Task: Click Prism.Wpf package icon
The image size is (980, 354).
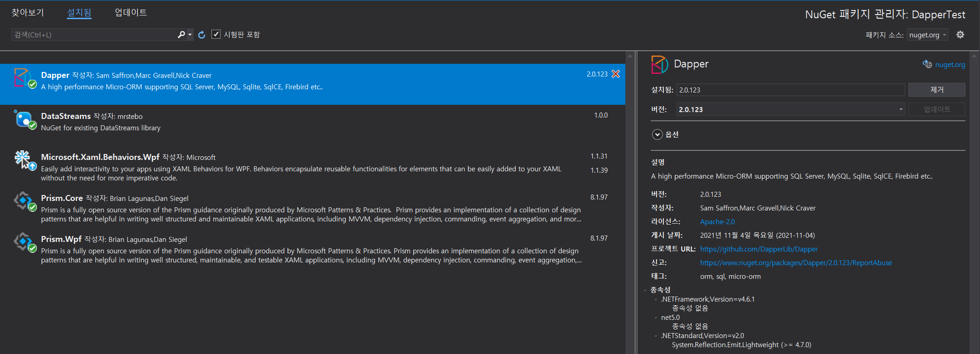Action: 25,242
